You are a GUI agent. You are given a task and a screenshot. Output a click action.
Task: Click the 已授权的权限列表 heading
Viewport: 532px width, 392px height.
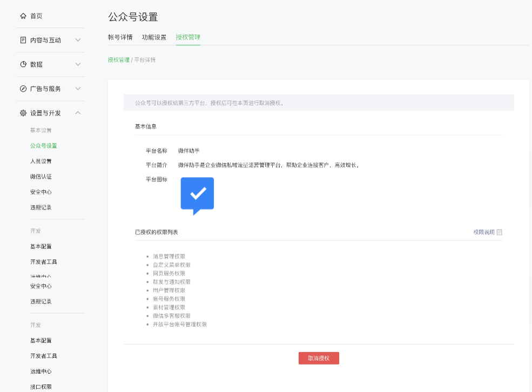pos(157,232)
